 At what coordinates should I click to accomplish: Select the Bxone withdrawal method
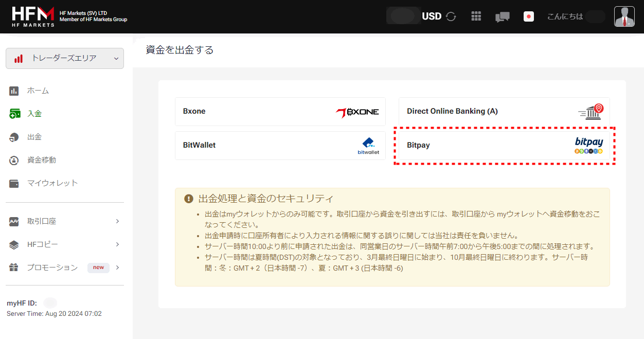pyautogui.click(x=280, y=112)
